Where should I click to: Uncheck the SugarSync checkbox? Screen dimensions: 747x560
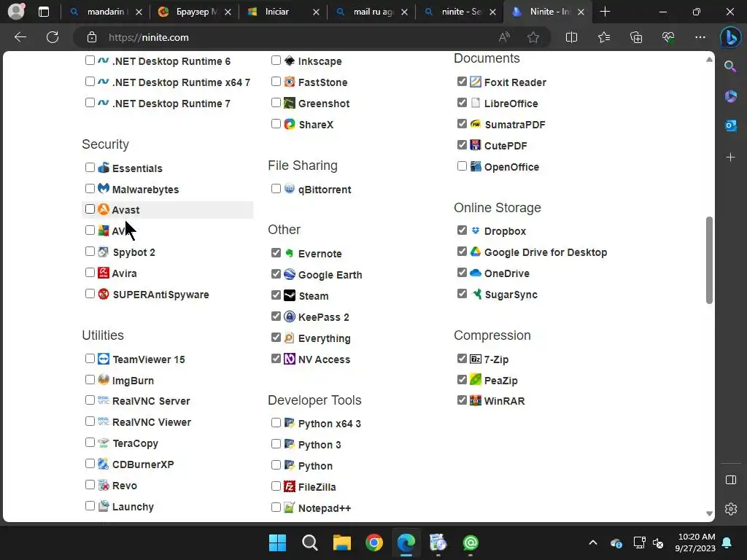tap(462, 293)
